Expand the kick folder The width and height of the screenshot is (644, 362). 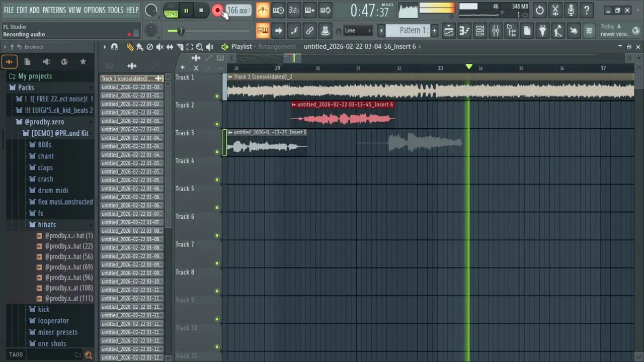click(44, 309)
